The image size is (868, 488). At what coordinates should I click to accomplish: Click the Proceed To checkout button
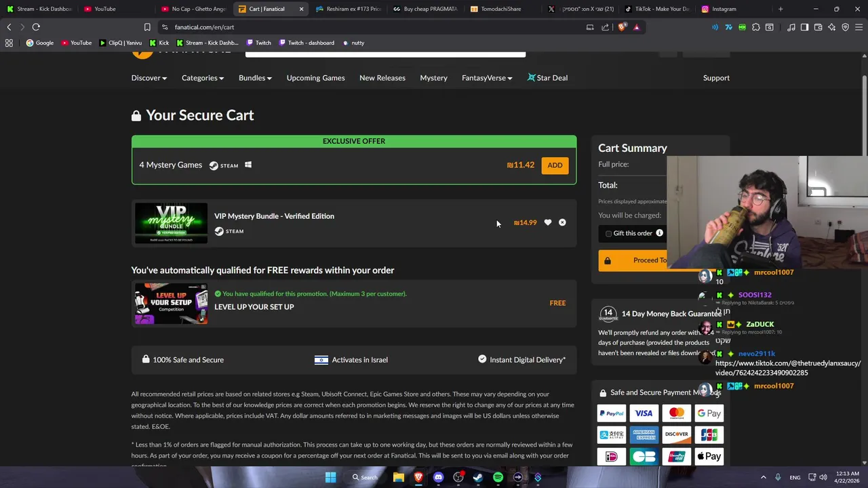(633, 260)
